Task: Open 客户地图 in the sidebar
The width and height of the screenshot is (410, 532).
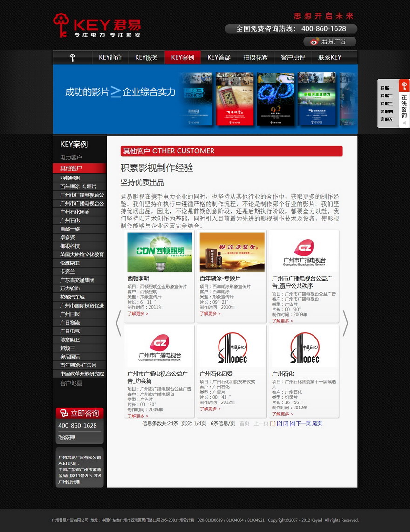Action: tap(71, 383)
